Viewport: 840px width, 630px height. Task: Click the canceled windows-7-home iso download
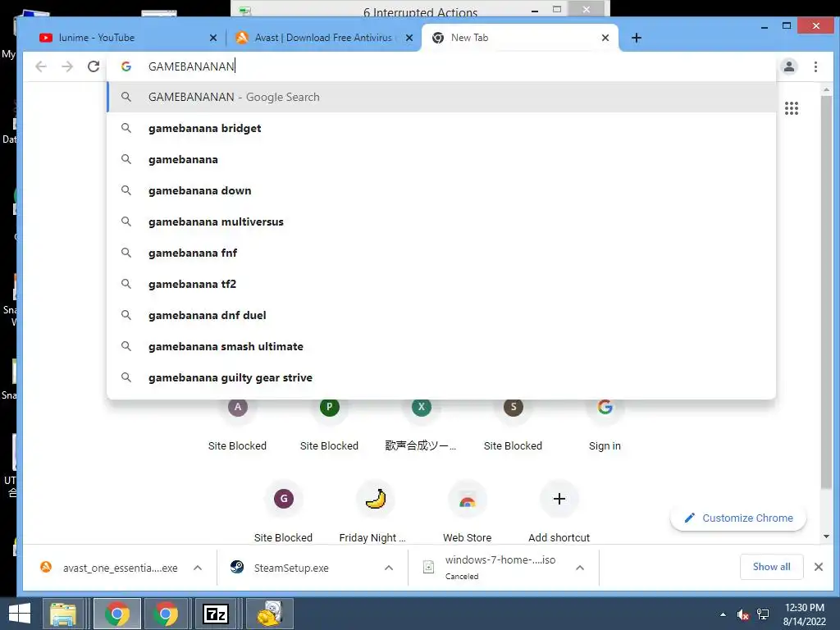(491, 568)
